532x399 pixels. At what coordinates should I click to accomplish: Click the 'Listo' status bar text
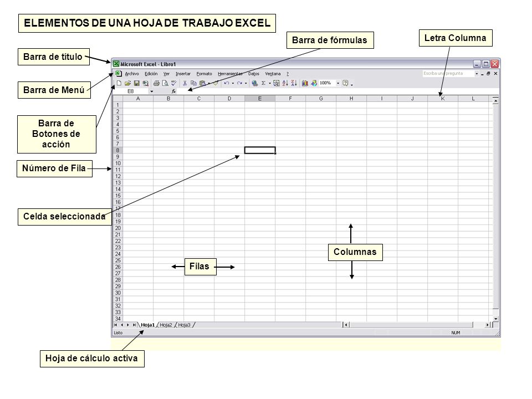tap(118, 333)
